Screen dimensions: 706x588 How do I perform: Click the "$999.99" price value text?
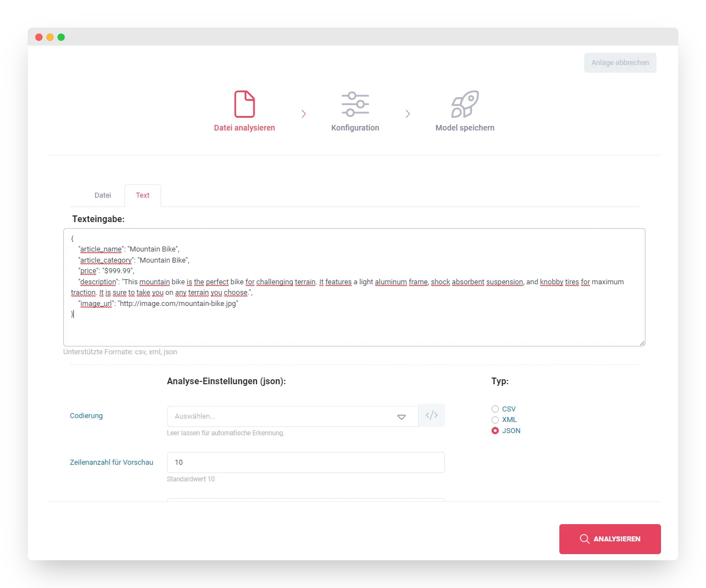118,271
